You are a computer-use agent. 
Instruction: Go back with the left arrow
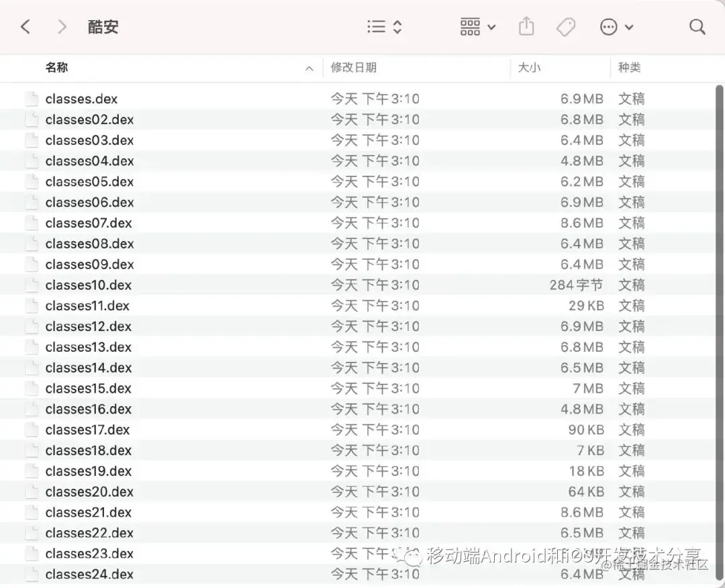pos(26,27)
